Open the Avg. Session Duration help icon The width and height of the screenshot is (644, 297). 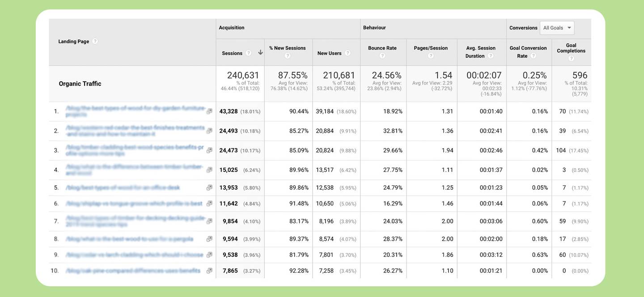tap(490, 55)
